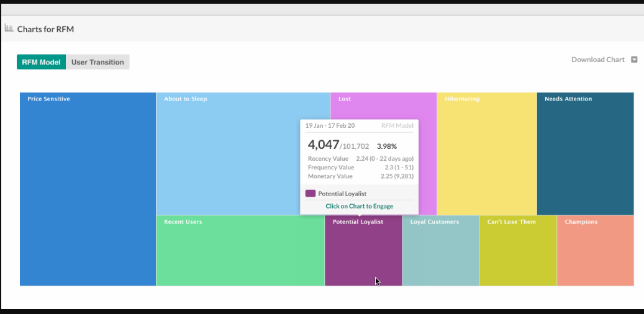Screen dimensions: 644x314
Task: Click the RFM Model label in tooltip
Action: click(397, 126)
